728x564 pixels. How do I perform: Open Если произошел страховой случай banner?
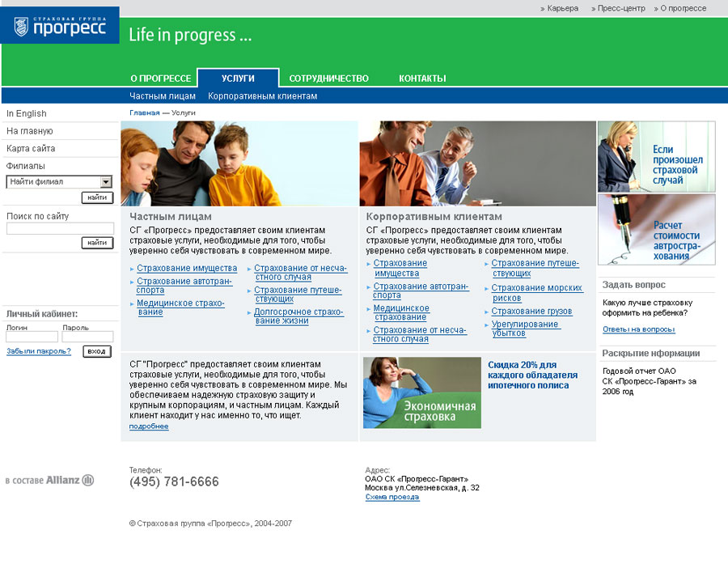657,156
